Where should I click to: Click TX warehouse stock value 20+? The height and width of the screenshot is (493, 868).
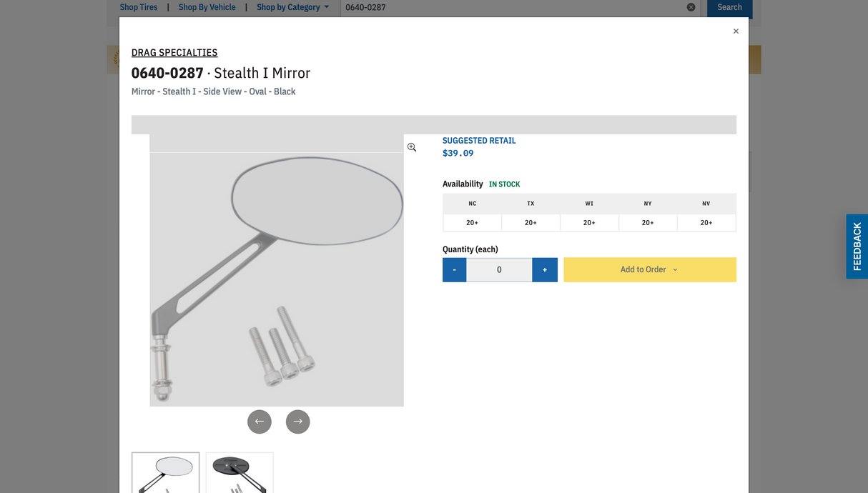[x=531, y=223]
